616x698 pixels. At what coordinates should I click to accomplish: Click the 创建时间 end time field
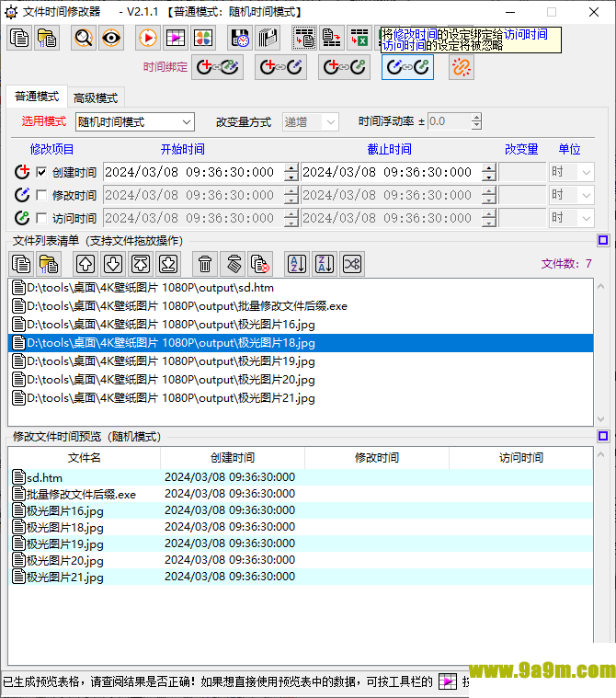coord(392,172)
